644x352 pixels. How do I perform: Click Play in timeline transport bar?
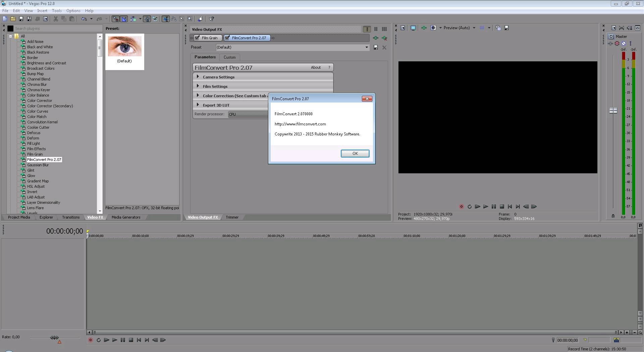point(115,340)
